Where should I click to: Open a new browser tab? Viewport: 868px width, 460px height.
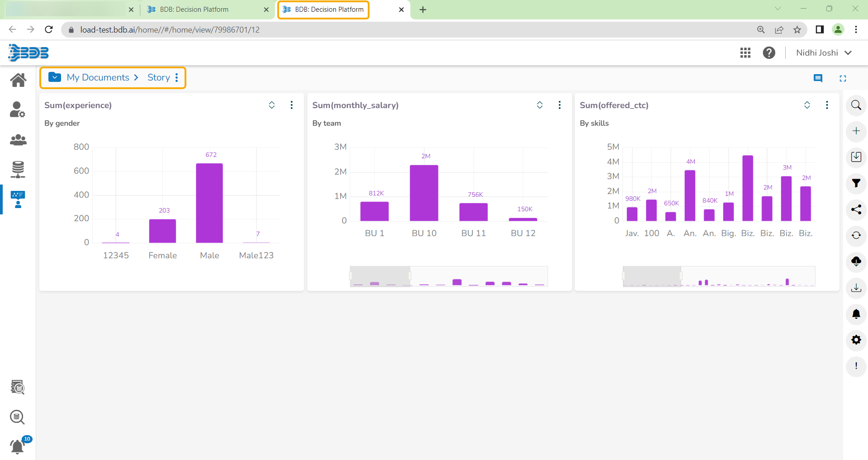[423, 9]
